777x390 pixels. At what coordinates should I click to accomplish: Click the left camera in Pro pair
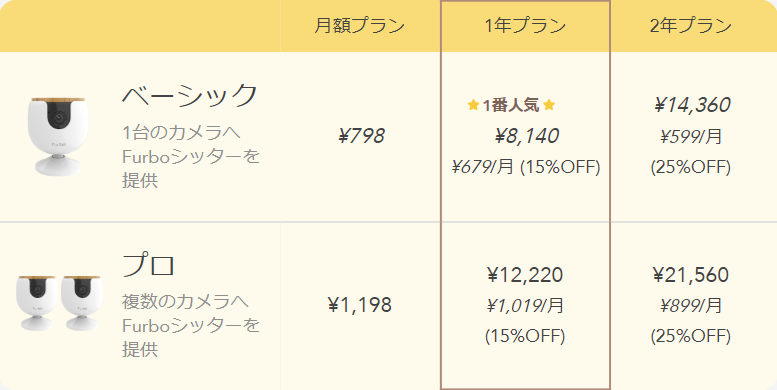[x=36, y=302]
